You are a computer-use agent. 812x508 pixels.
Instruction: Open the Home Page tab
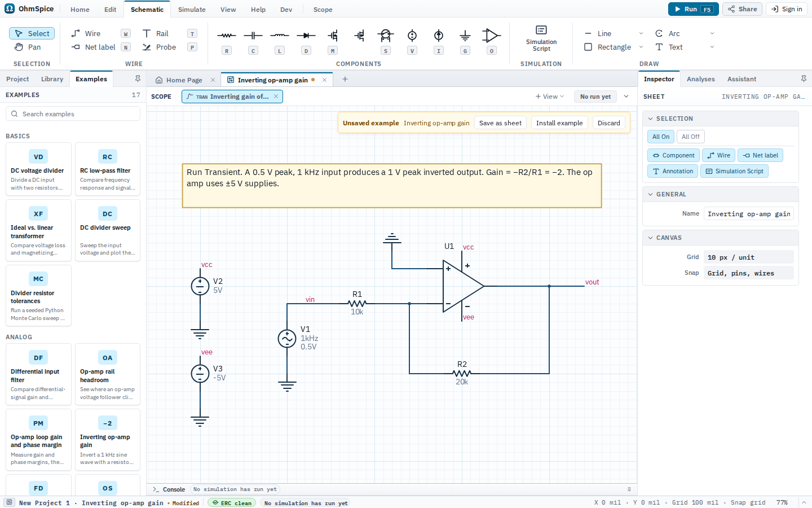pyautogui.click(x=184, y=80)
